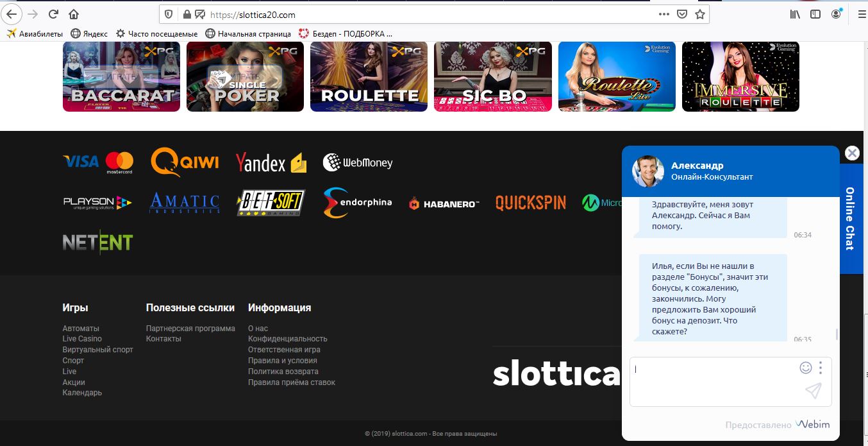Click the Yandex money logo
Viewport: 868px width, 446px height.
click(x=271, y=163)
